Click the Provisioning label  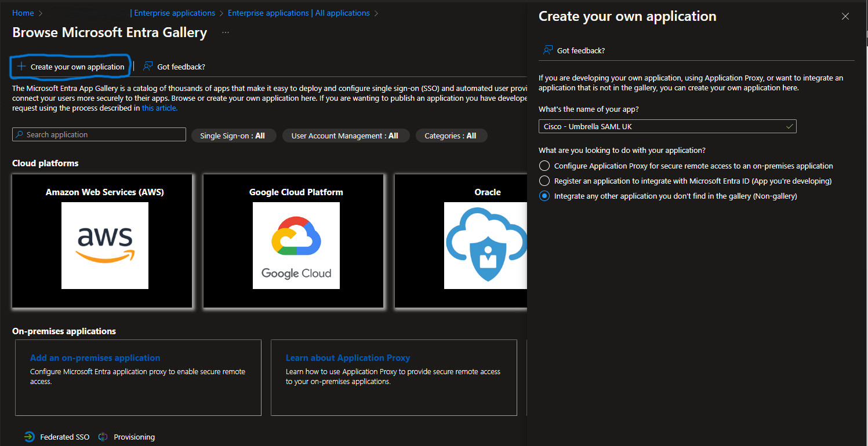135,437
